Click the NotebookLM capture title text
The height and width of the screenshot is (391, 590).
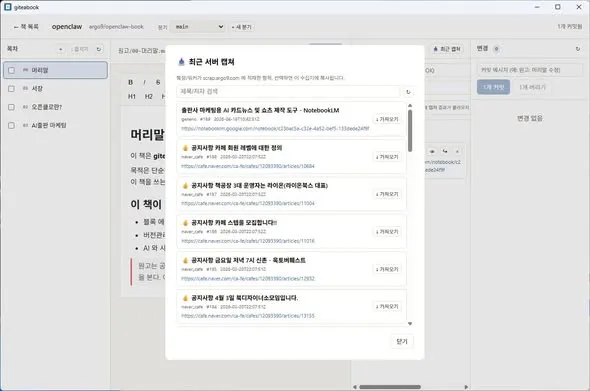click(x=260, y=110)
